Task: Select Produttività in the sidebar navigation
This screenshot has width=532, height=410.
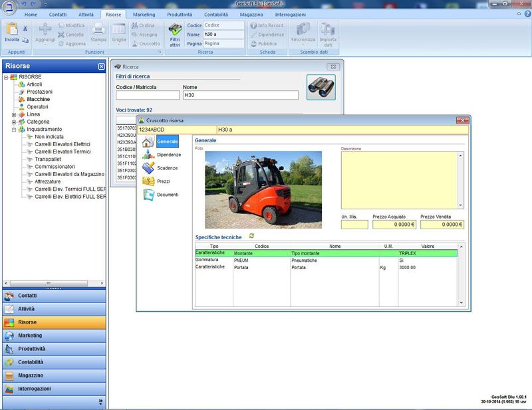Action: click(x=54, y=349)
